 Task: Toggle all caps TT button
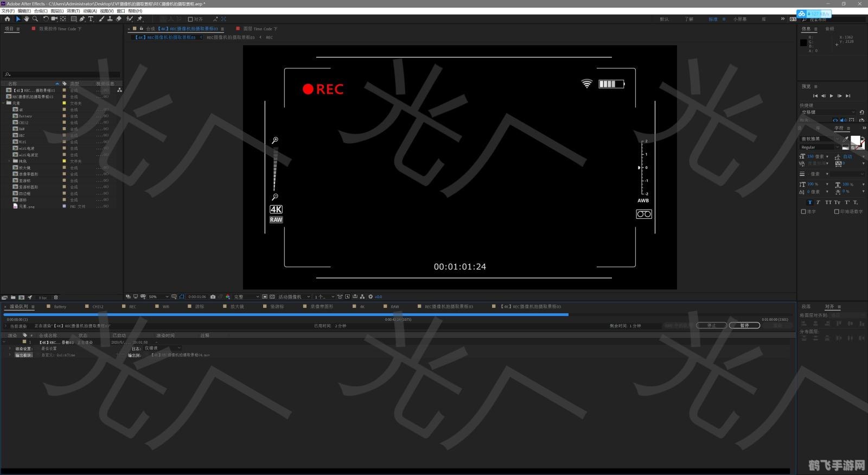click(x=828, y=202)
